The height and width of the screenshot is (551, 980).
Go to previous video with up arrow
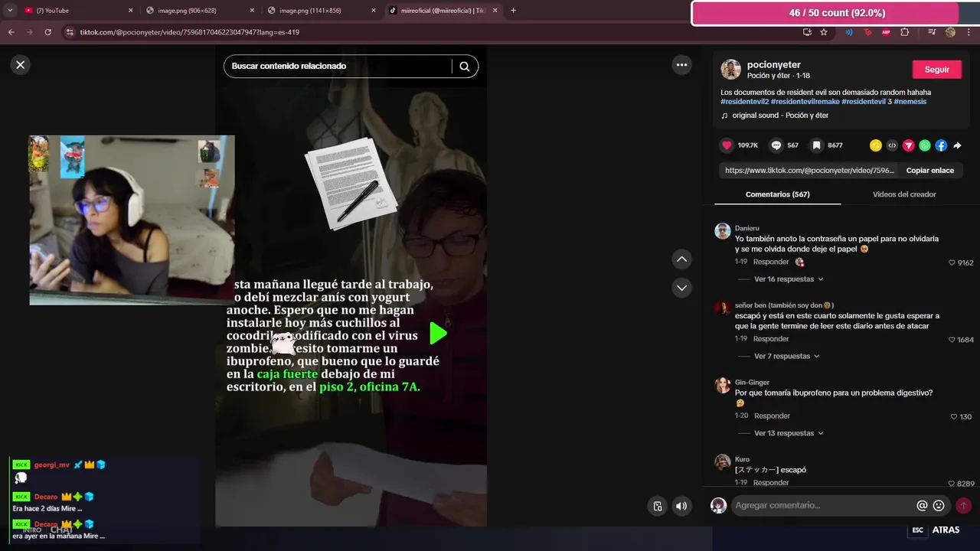(681, 259)
